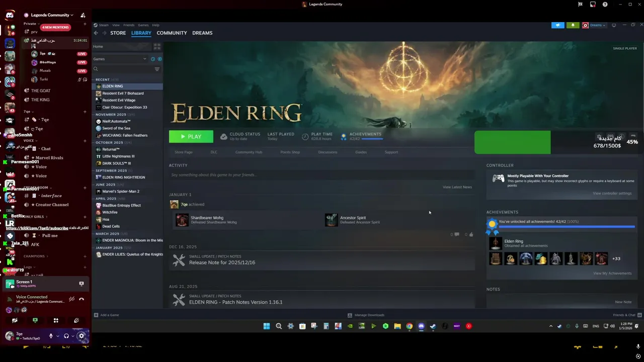644x362 pixels.
Task: Open the COMMUNITY tab in Steam
Action: [x=172, y=33]
